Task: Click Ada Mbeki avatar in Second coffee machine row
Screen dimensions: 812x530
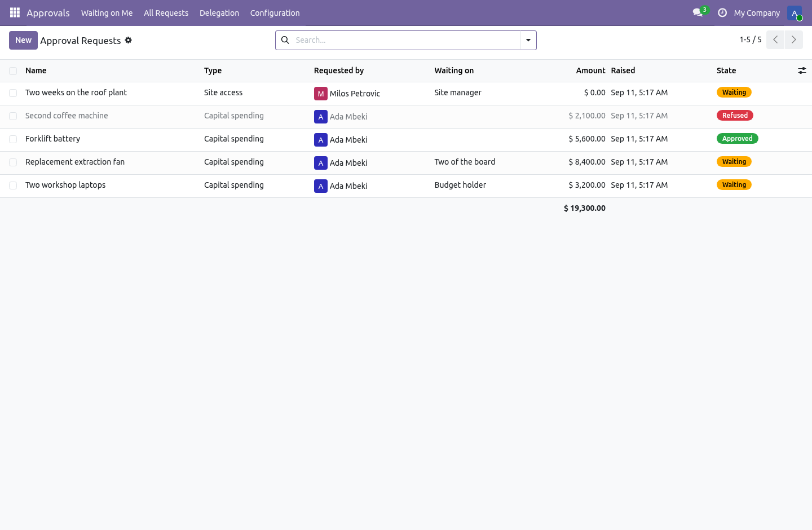Action: (321, 117)
